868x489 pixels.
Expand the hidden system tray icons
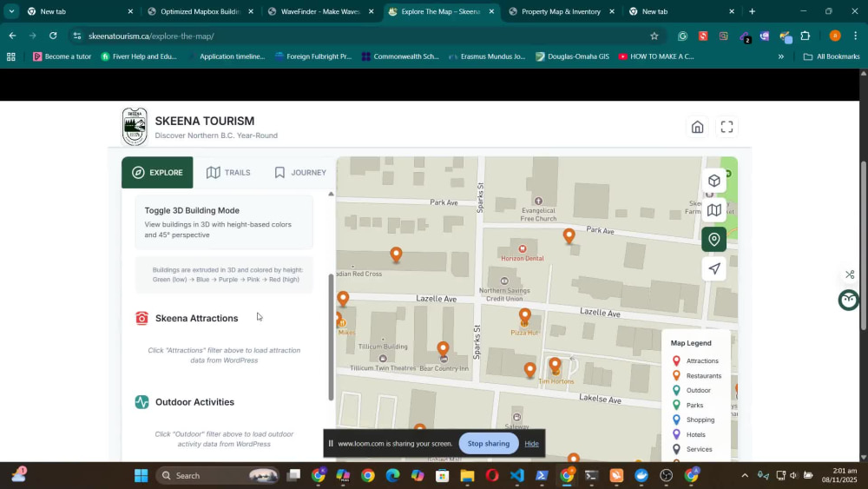pyautogui.click(x=745, y=476)
